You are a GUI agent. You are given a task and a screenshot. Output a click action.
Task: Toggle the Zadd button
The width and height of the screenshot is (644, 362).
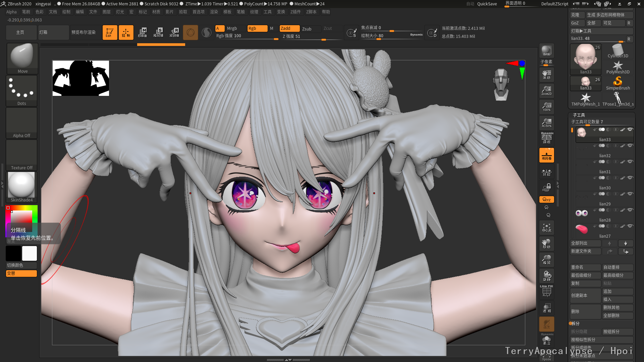pos(289,28)
